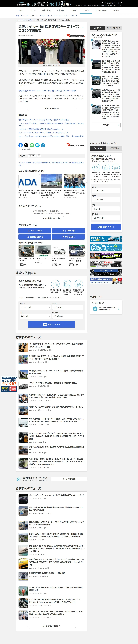
Task: Open sidebar 走行距離を選択 dropdown
Action: (106, 218)
